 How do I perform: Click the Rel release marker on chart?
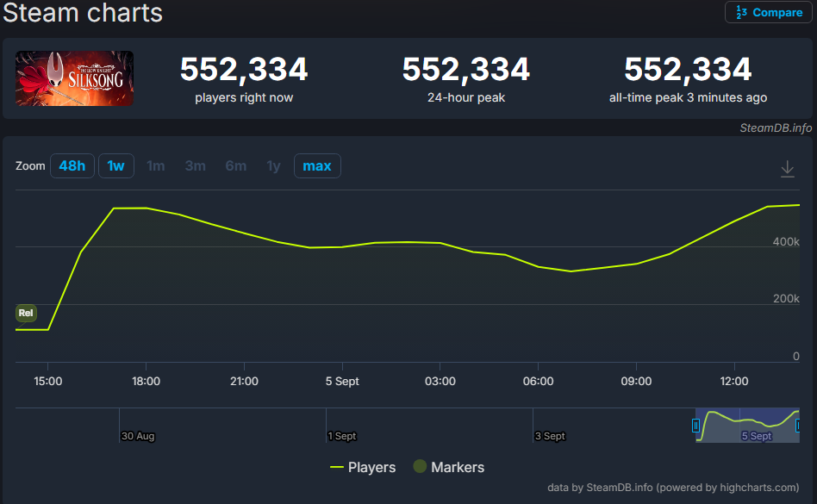[x=26, y=313]
